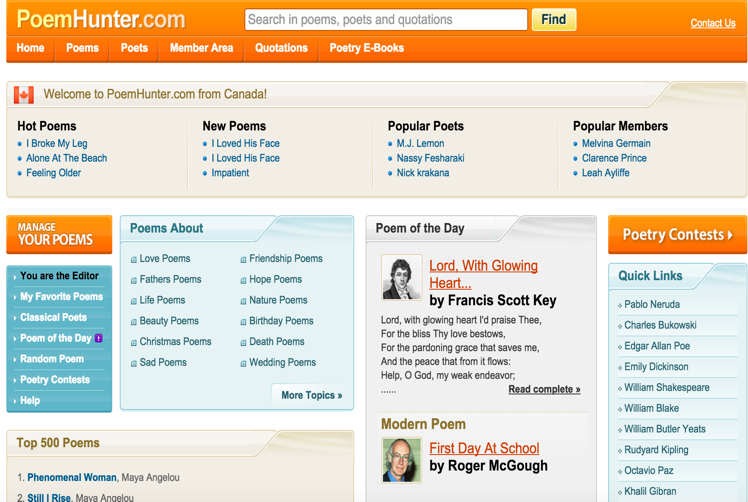Open Help in the sidebar
The image size is (748, 502).
tap(30, 401)
